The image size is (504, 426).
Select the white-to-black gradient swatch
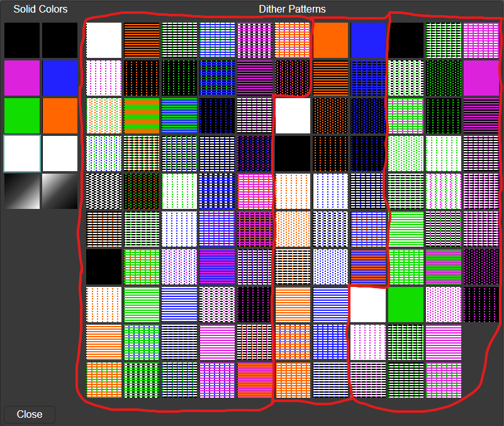(x=59, y=191)
